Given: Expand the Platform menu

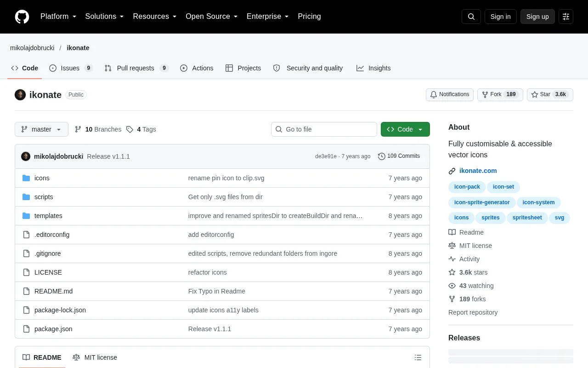Looking at the screenshot, I should [58, 17].
